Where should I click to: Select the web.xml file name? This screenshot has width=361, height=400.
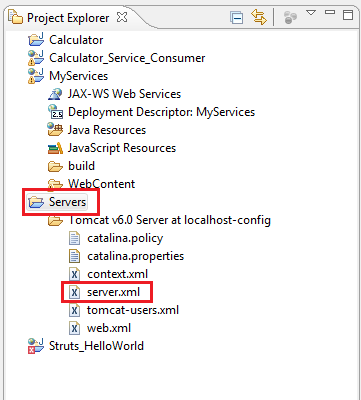[109, 328]
